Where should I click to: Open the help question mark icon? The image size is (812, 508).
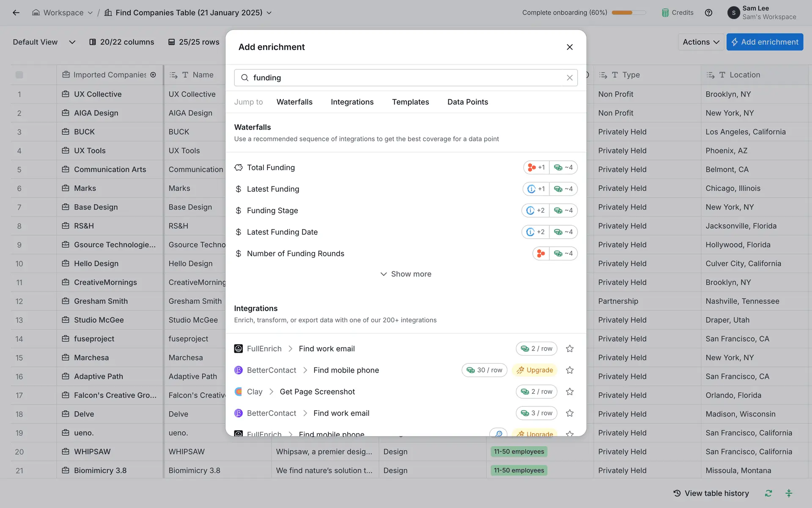click(708, 13)
